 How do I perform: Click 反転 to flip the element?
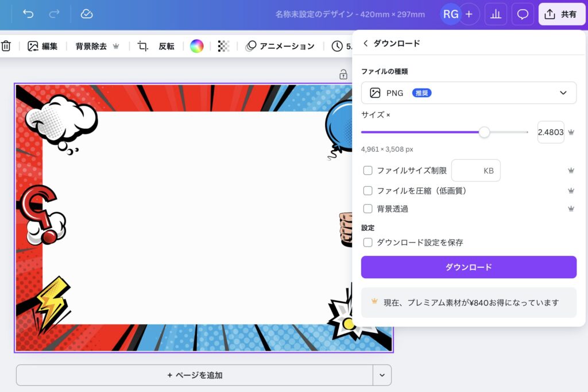166,46
